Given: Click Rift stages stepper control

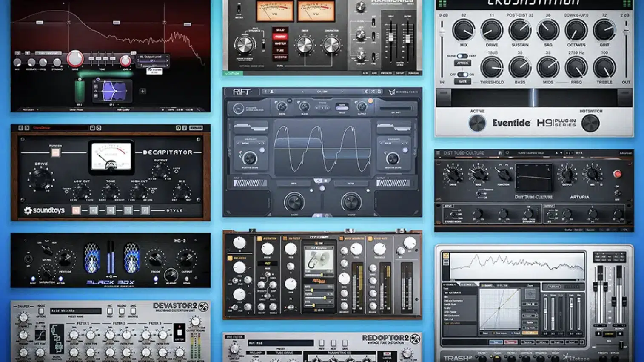Looking at the screenshot, I should point(322,108).
